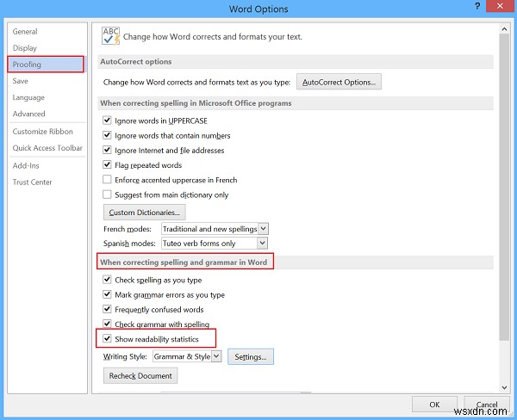Toggle Frequently confused words checkbox
The width and height of the screenshot is (517, 420).
click(107, 309)
